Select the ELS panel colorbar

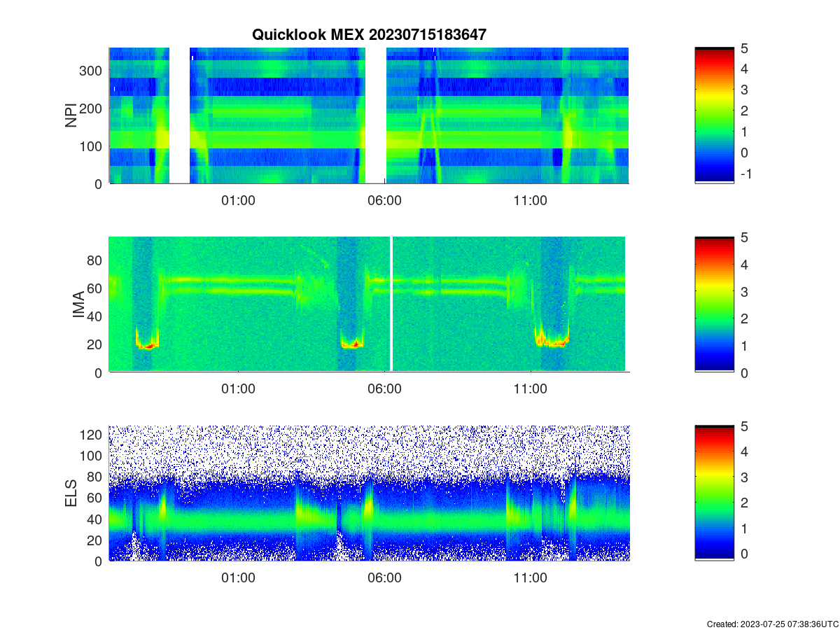pyautogui.click(x=714, y=493)
